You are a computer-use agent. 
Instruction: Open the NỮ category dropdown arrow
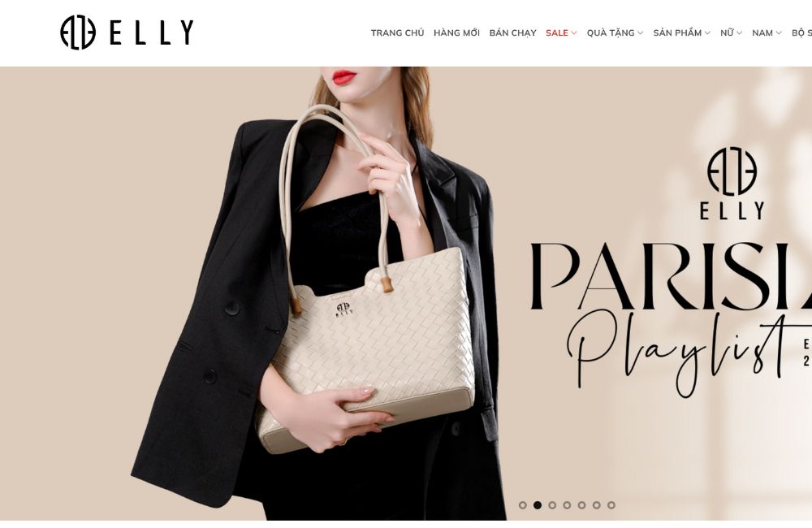coord(740,33)
